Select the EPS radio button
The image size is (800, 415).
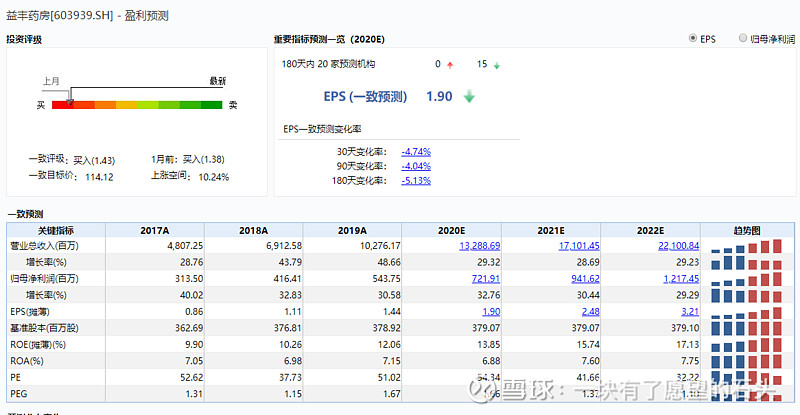pos(692,38)
